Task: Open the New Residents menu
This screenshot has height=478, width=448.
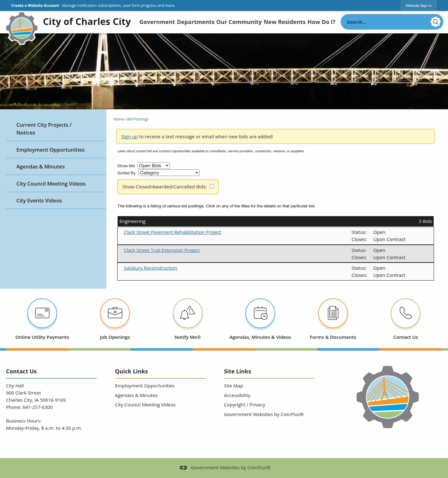Action: coord(285,22)
